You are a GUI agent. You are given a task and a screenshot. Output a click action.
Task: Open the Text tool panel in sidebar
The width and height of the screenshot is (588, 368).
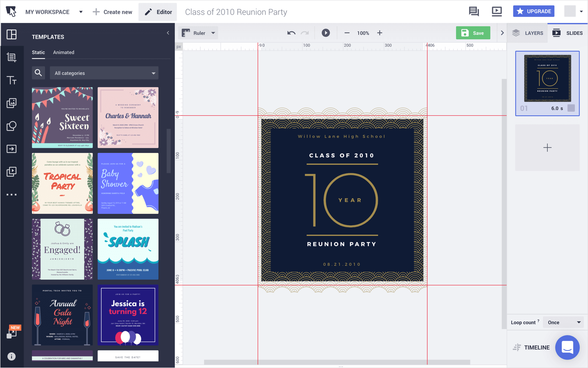(x=12, y=80)
